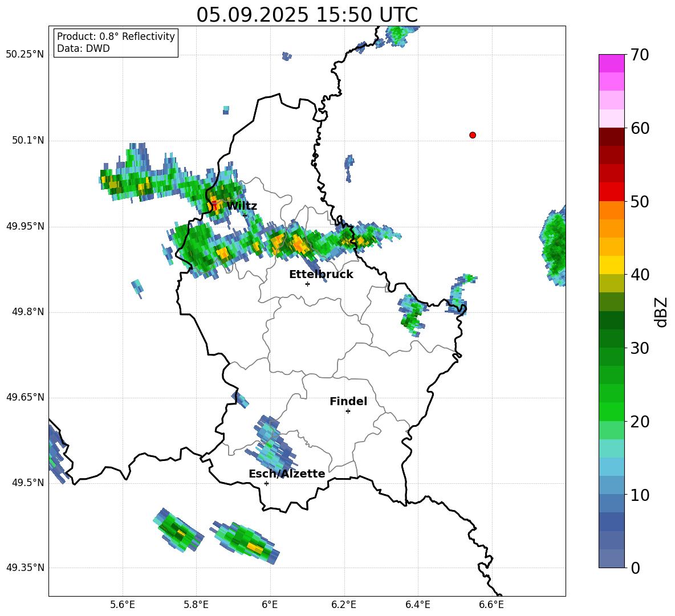
Task: Click the 30 value on the colorbar
Action: coord(640,348)
